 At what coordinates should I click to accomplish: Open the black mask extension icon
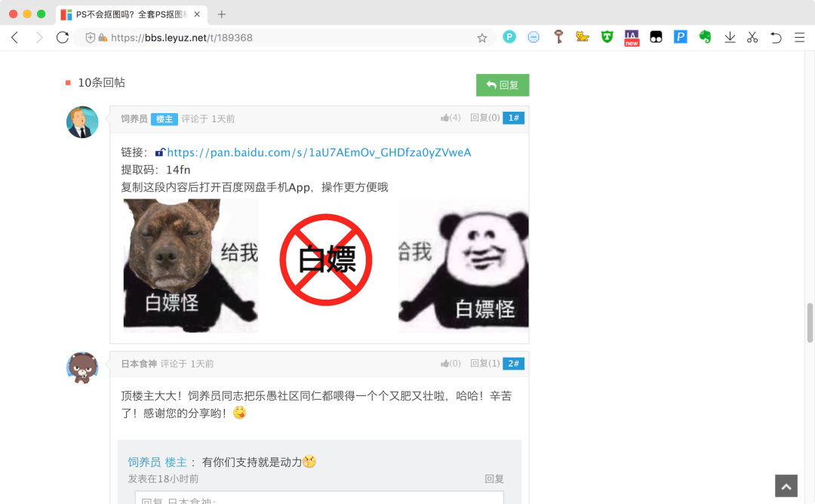coord(656,37)
